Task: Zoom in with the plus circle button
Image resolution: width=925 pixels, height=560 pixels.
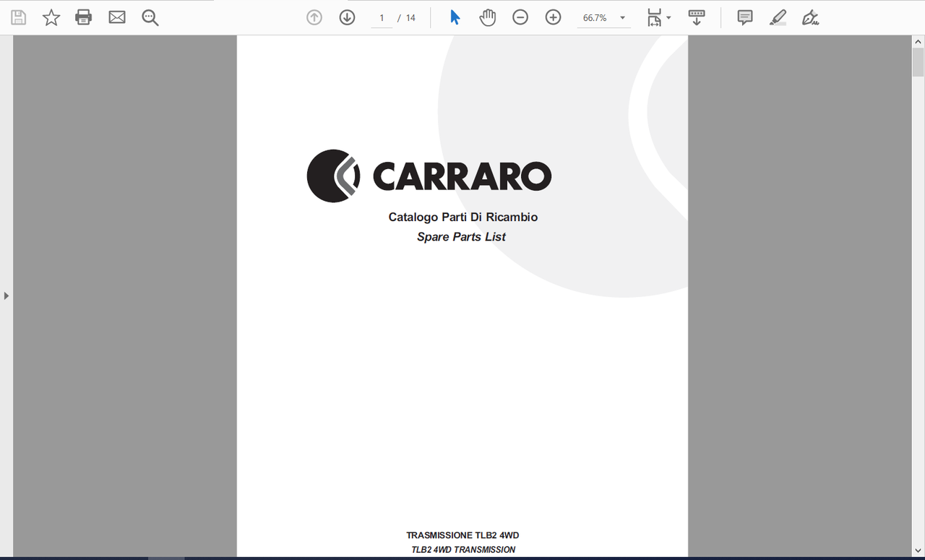Action: click(x=553, y=17)
